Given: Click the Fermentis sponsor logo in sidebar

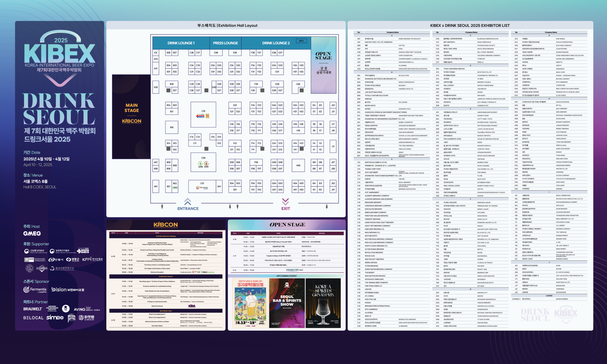Looking at the screenshot, I should point(35,289).
